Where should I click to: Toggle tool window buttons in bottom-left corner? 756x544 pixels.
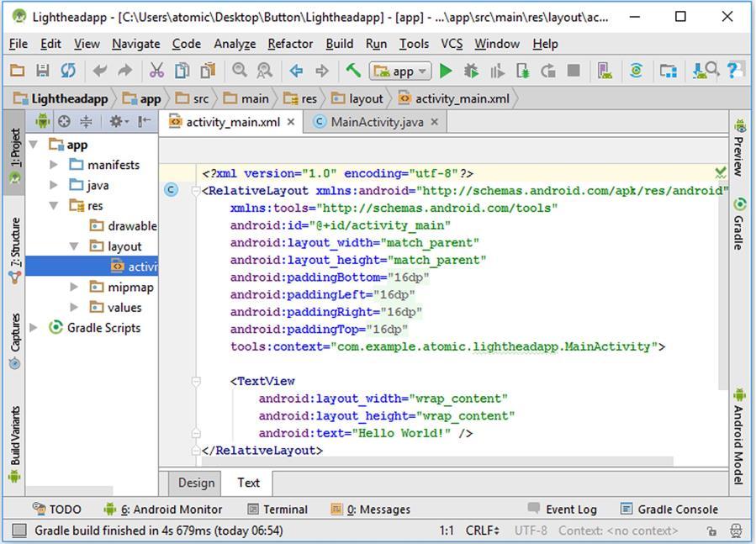[19, 531]
